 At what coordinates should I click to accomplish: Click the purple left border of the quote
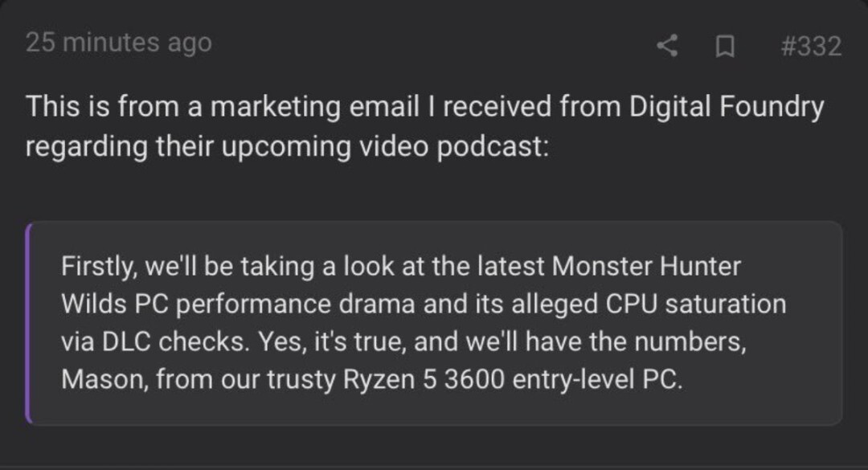[29, 323]
